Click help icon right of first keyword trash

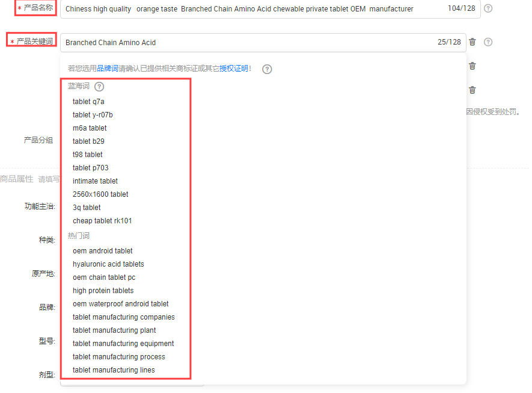tap(488, 42)
